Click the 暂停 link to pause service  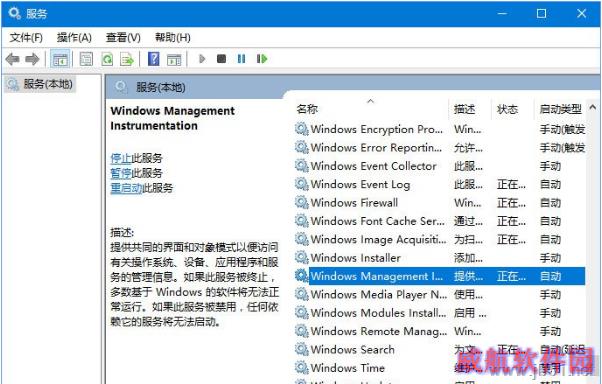(121, 173)
